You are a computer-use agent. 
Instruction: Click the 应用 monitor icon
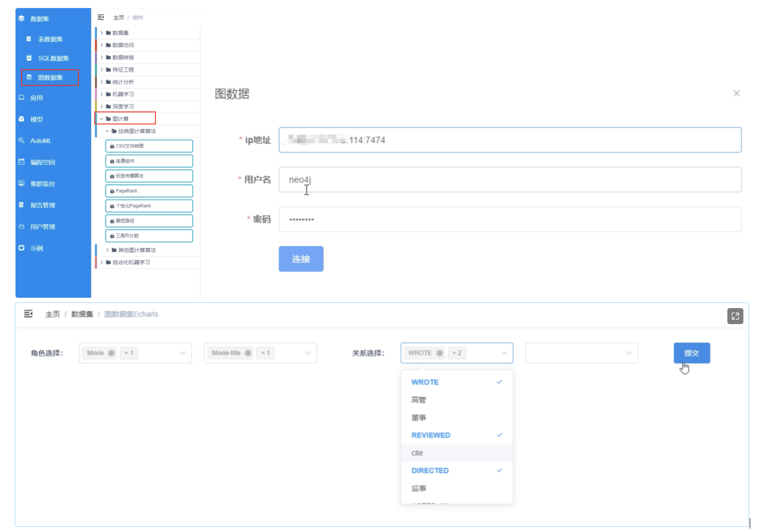[x=21, y=98]
